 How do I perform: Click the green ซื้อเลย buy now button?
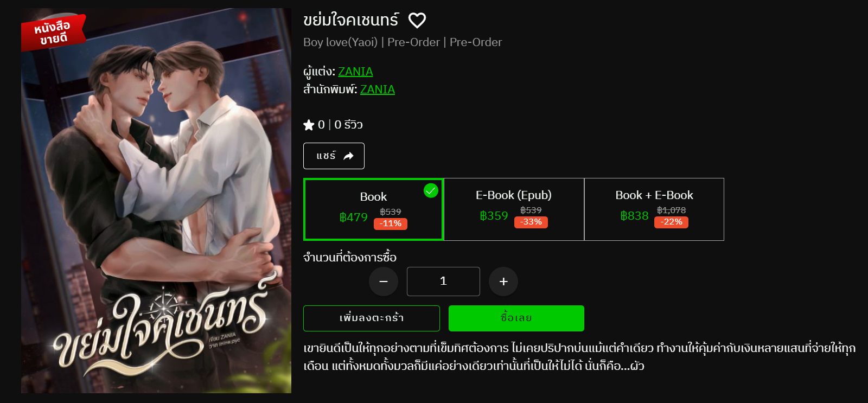tap(516, 318)
